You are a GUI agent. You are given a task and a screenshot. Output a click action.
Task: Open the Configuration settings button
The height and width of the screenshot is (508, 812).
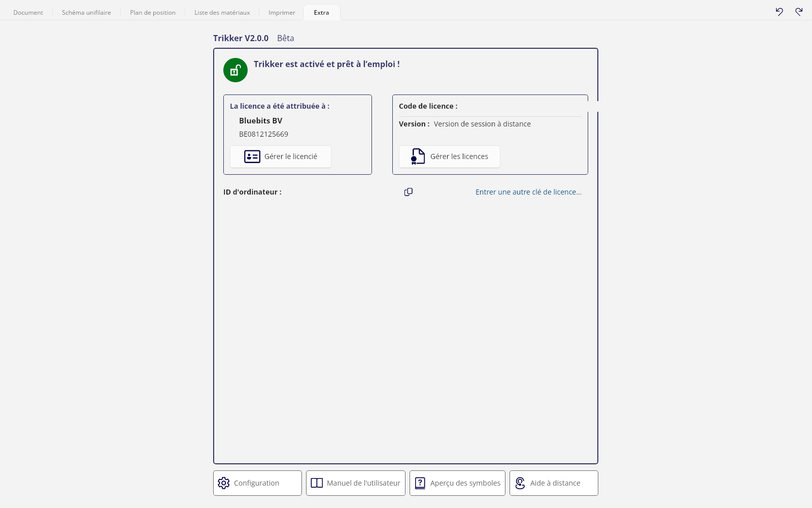tap(257, 483)
